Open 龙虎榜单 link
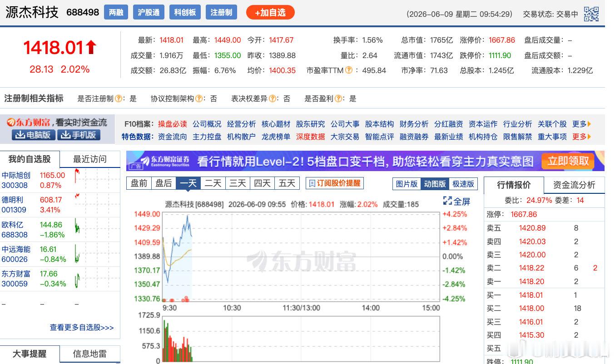Viewport: 615px width, 364px height. point(276,137)
